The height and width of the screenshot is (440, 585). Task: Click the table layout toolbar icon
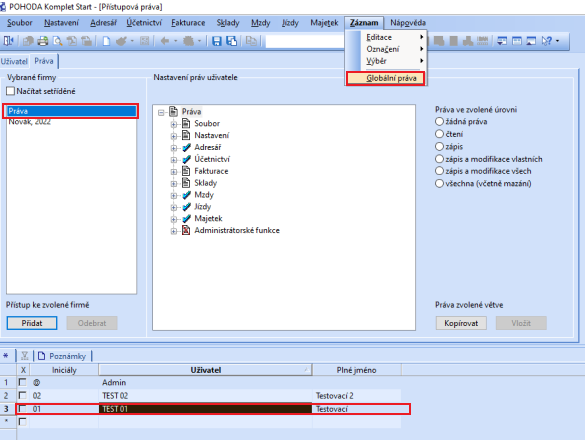click(x=517, y=41)
